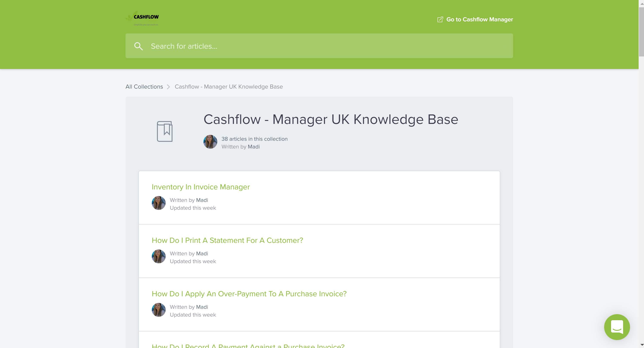This screenshot has height=348, width=644.
Task: Open How Do I Record A Payment Against a Purchase Invoice?
Action: click(x=248, y=346)
